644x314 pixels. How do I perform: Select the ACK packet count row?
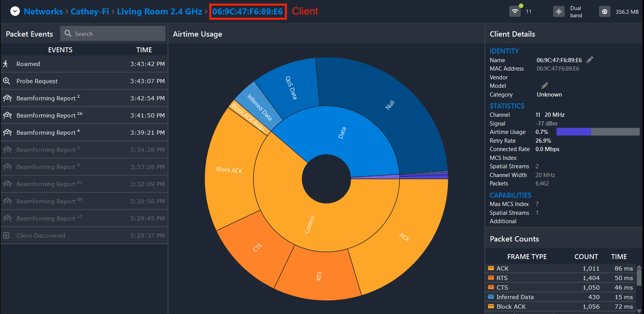[560, 268]
